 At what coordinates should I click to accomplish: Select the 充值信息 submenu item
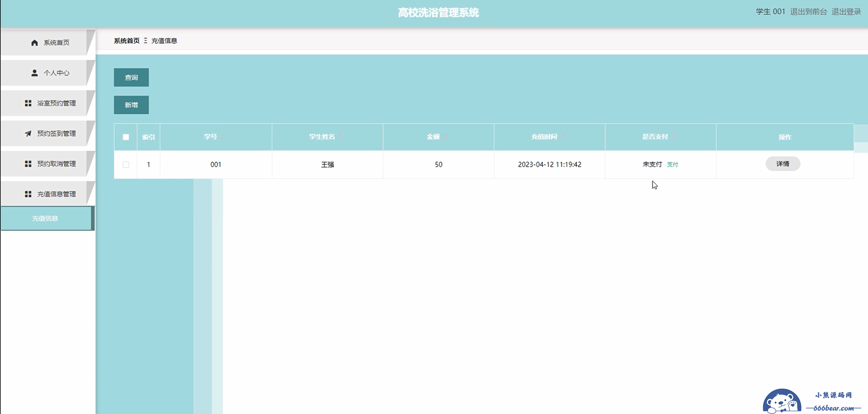(47, 218)
